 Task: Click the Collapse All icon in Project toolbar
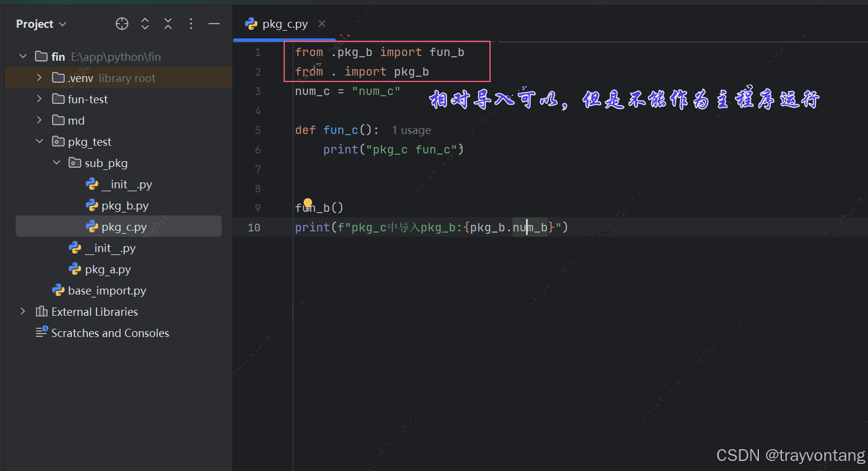coord(168,24)
